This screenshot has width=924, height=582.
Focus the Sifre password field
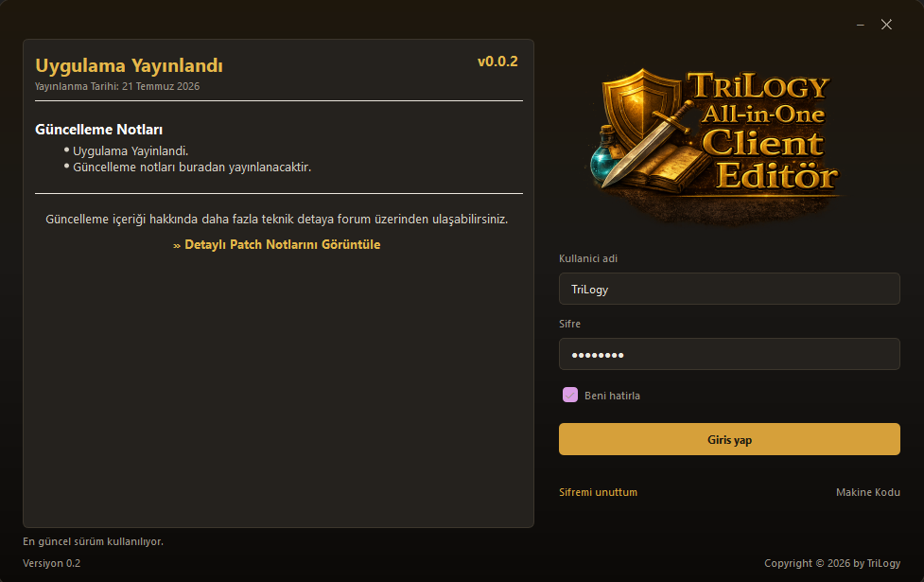pos(729,354)
